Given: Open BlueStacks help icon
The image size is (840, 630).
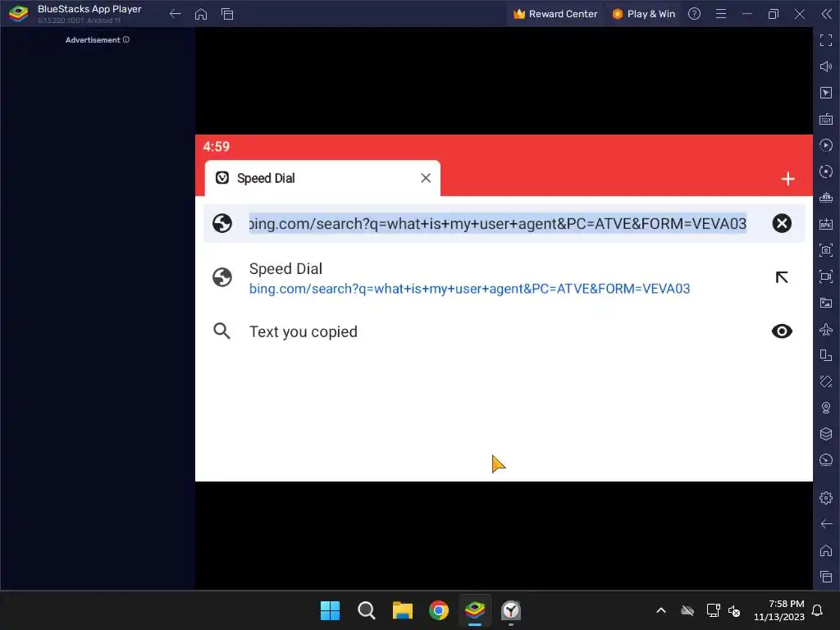Looking at the screenshot, I should 694,14.
